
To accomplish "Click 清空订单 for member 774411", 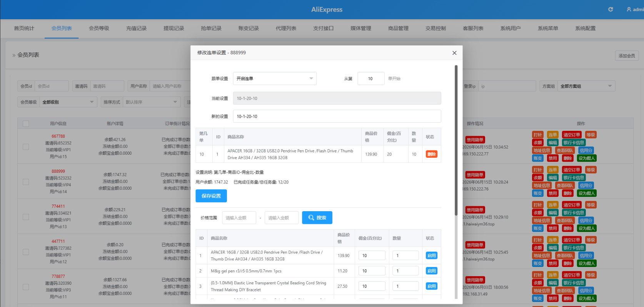I will [572, 205].
